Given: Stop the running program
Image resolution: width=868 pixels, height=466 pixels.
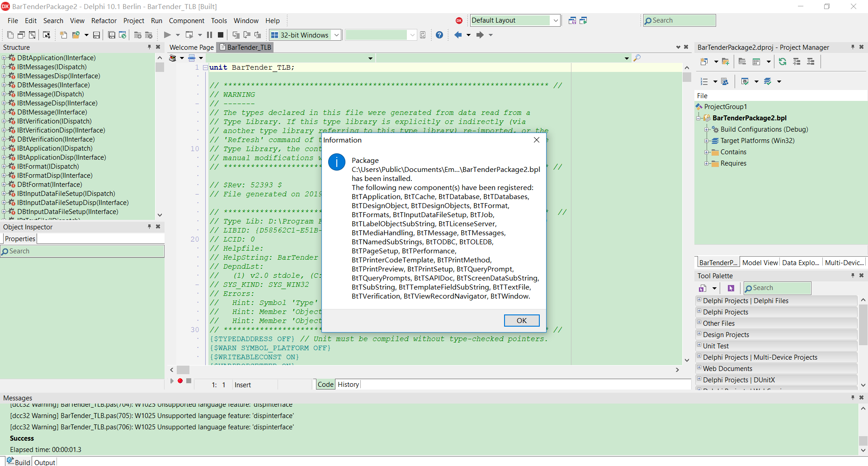Looking at the screenshot, I should click(220, 35).
